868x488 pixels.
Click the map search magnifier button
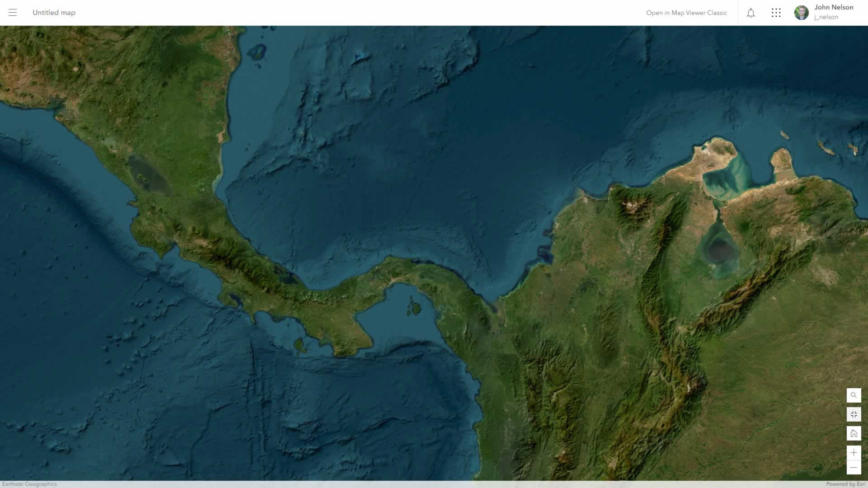854,395
